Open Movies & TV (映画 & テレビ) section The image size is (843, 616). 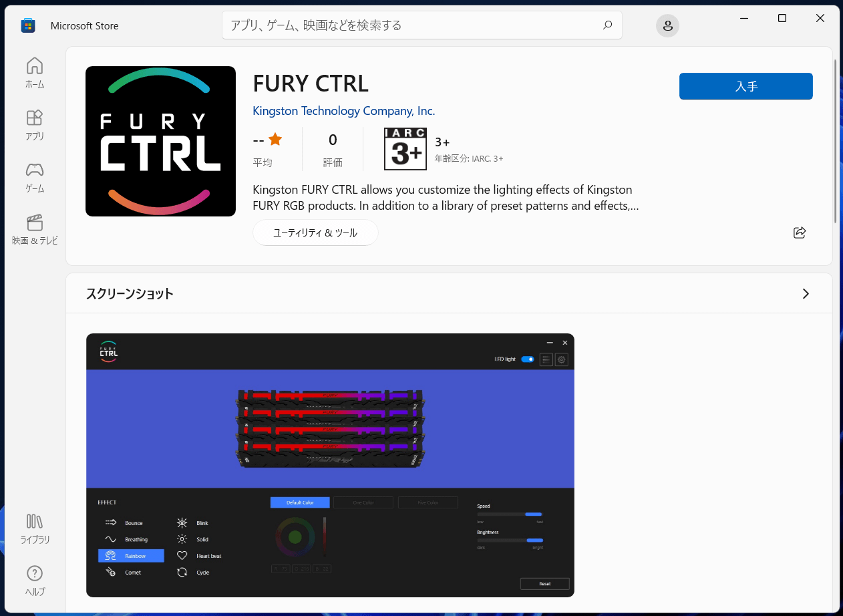pos(35,229)
